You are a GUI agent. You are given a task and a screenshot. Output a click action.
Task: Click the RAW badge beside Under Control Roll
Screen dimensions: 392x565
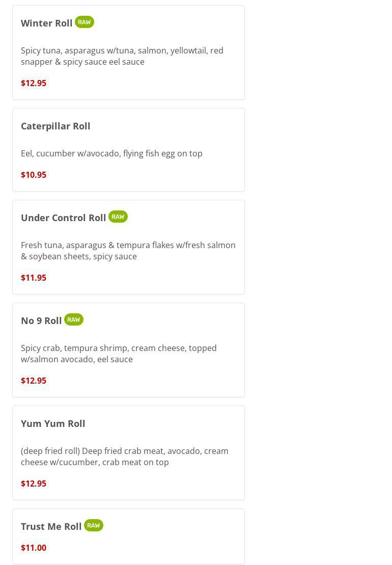point(118,217)
